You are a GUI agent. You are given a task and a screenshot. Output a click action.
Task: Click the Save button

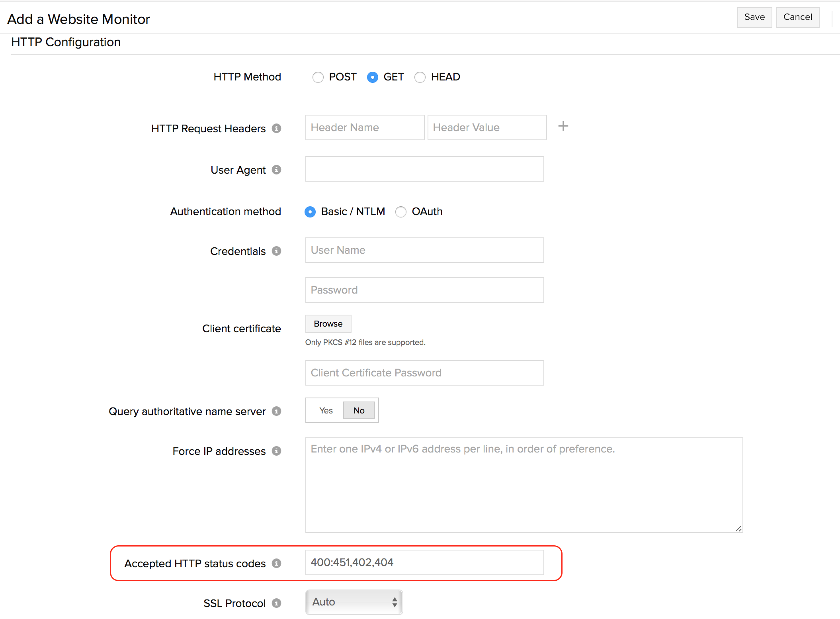pos(754,17)
